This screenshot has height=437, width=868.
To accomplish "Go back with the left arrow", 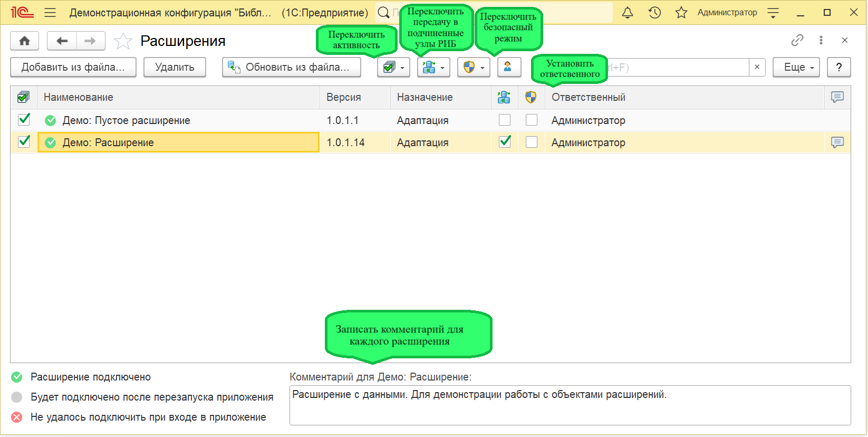I will 62,41.
